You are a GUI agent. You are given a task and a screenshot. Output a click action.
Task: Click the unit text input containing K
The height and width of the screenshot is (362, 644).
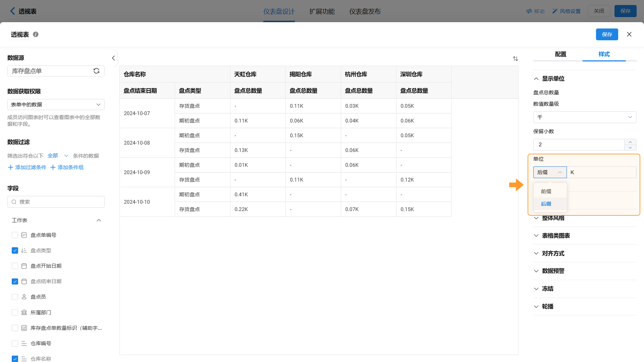(x=602, y=172)
